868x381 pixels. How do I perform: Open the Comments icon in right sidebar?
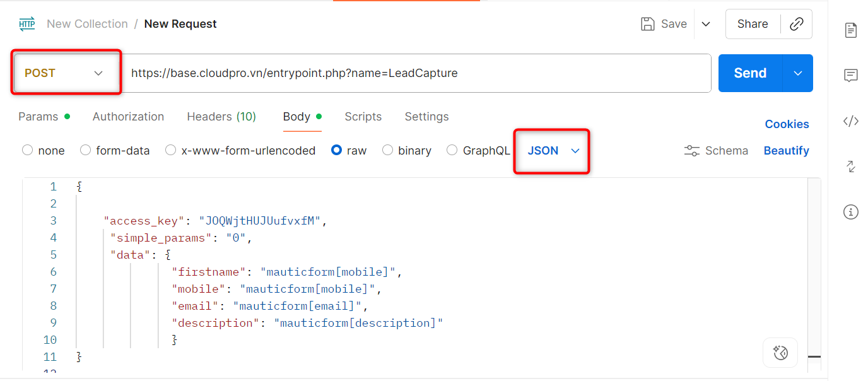click(851, 76)
